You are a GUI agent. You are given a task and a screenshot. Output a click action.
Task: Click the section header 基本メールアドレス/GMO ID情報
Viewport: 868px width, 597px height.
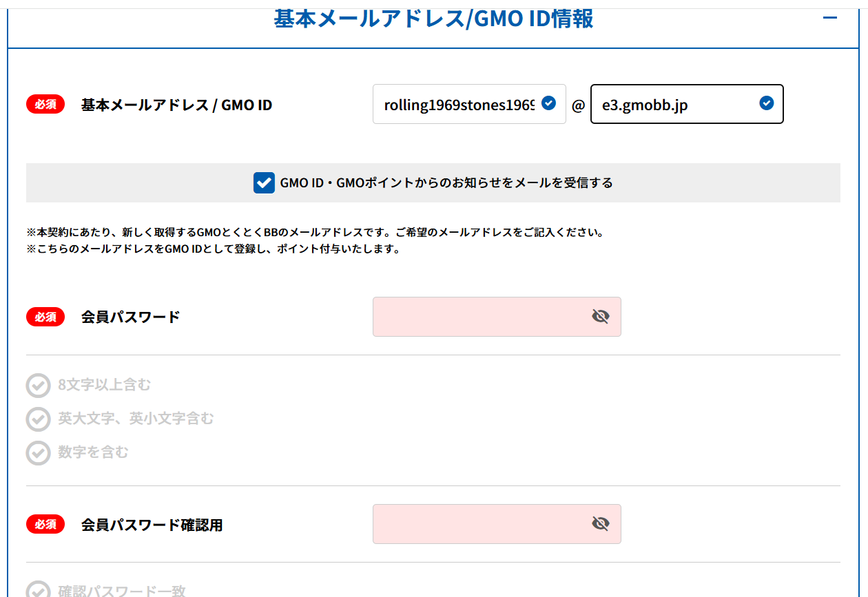point(433,19)
